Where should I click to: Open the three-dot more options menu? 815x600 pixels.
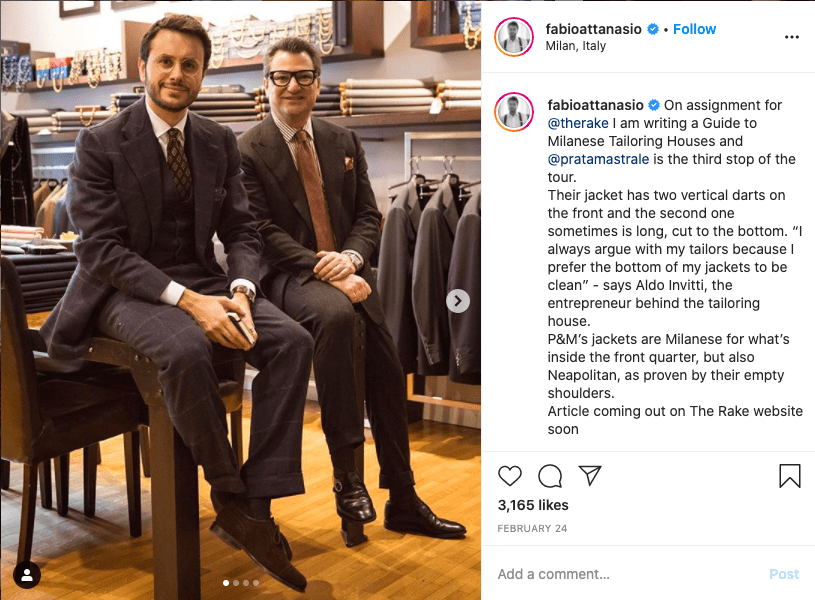pyautogui.click(x=792, y=37)
